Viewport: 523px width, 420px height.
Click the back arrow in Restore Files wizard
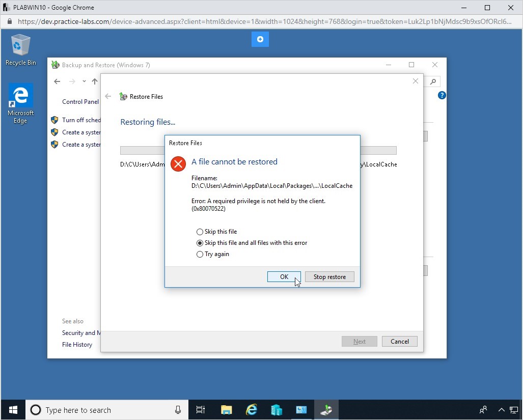(x=108, y=97)
